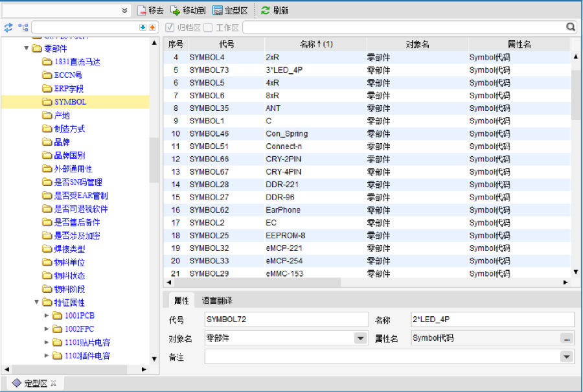Open the 对象名 dropdown arrow
583x392 pixels.
[x=360, y=338]
